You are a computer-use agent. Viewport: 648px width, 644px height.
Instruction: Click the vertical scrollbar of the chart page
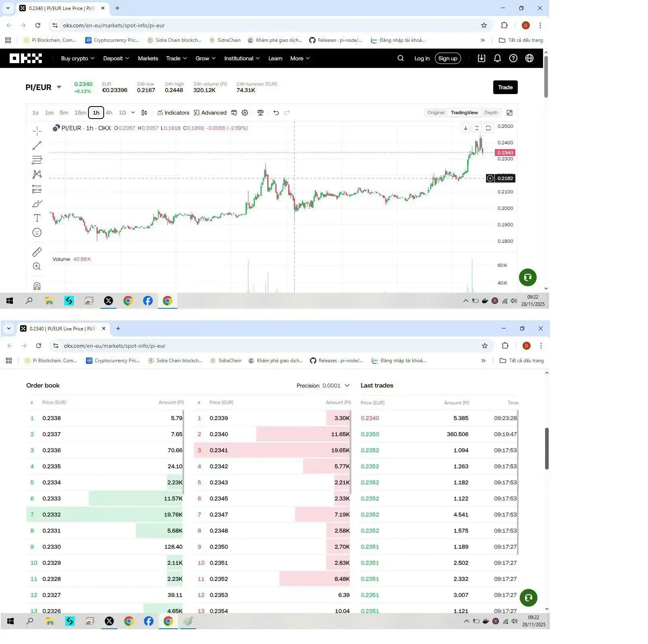pos(546,77)
